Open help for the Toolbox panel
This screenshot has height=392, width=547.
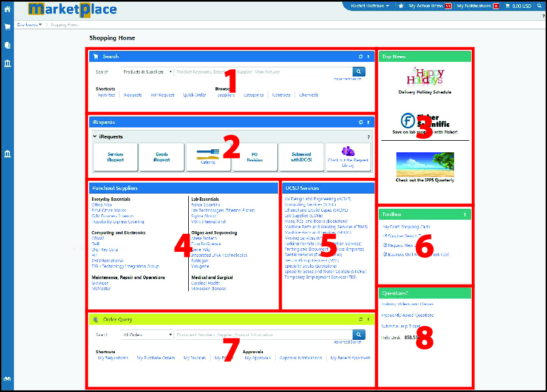[464, 214]
